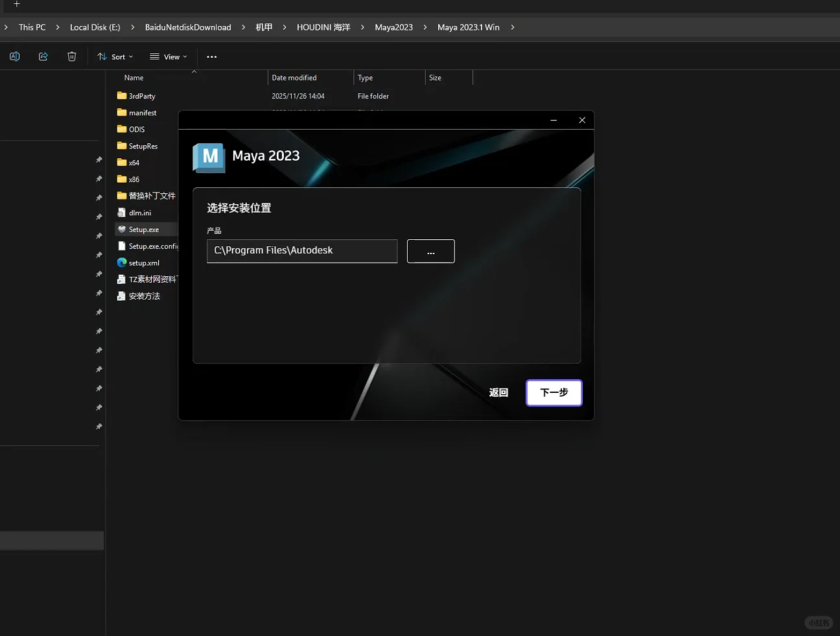This screenshot has height=636, width=840.
Task: Navigate to the Maya2023 breadcrumb
Action: (x=394, y=27)
